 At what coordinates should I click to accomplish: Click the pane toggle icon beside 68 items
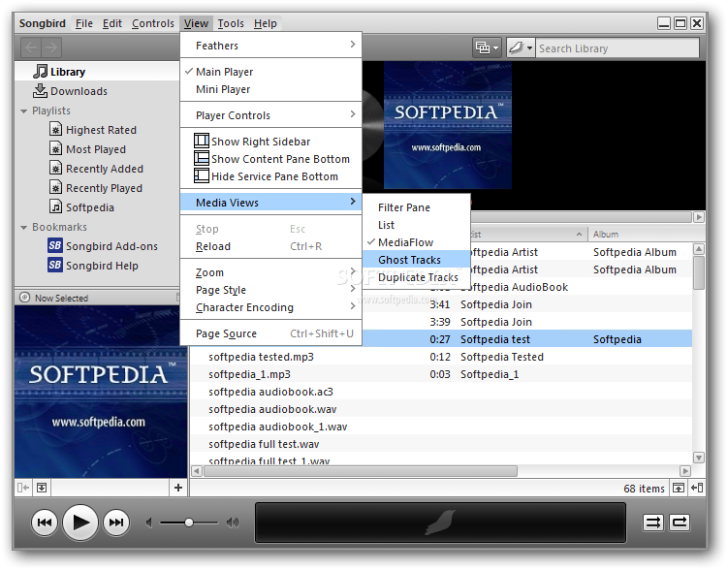[679, 489]
